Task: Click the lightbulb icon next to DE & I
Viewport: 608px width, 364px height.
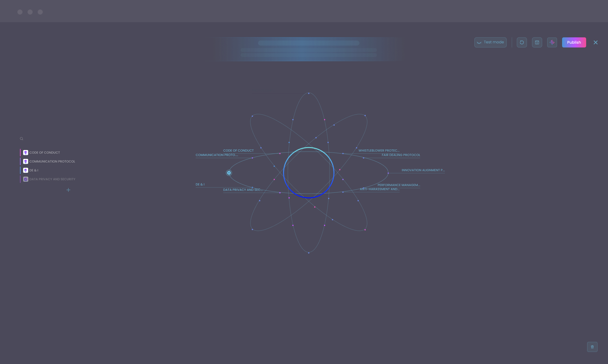Action: pyautogui.click(x=25, y=170)
